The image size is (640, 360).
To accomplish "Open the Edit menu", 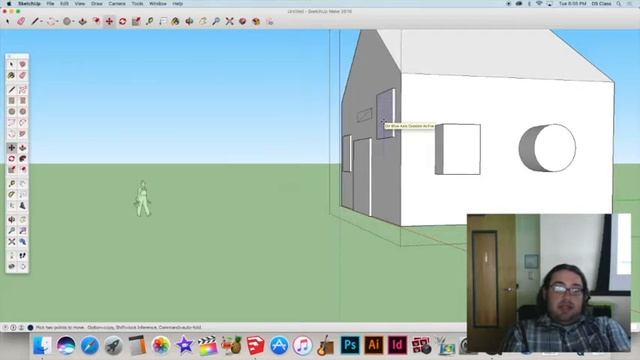I will pos(64,4).
